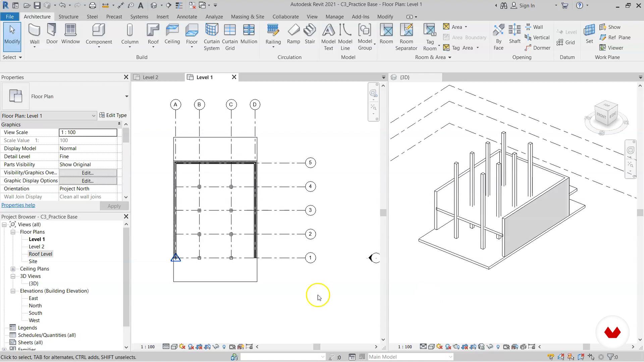
Task: Click the Level 1 view horizontal scrollbar
Action: pos(317,347)
